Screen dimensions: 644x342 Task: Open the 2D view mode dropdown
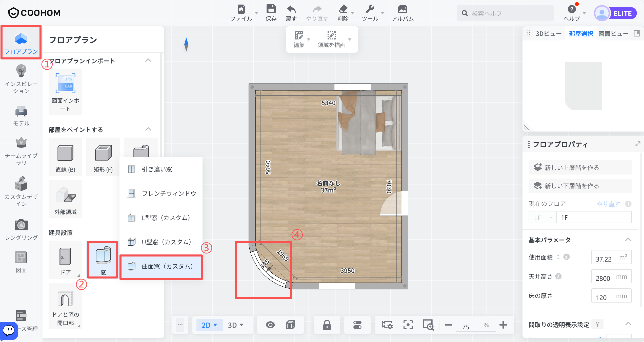click(209, 325)
